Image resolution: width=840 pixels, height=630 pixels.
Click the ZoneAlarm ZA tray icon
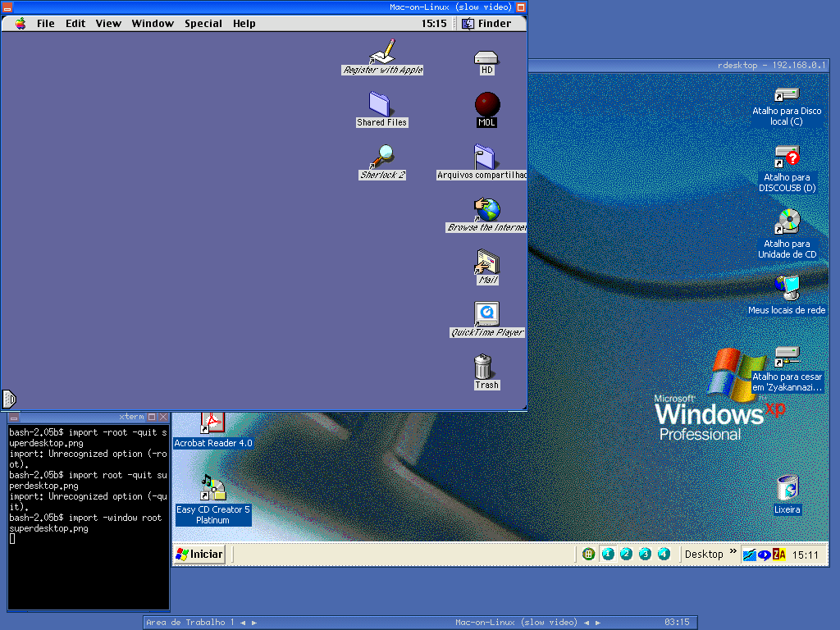(x=779, y=555)
